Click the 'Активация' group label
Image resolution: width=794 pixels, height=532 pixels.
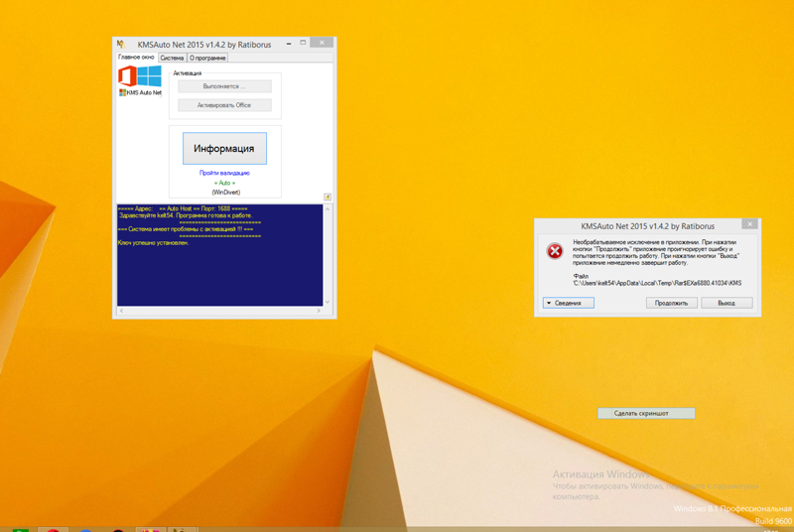click(x=188, y=73)
